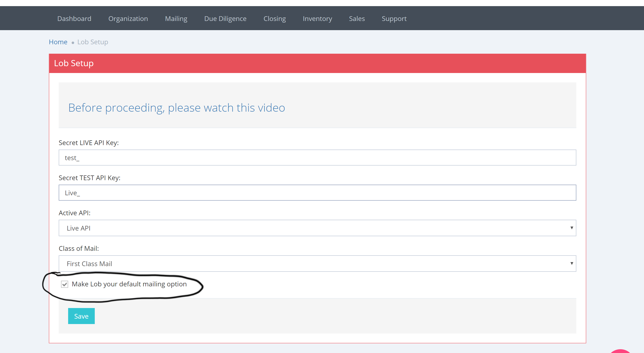This screenshot has width=644, height=353.
Task: Click the pink chat bubble icon
Action: tap(620, 351)
